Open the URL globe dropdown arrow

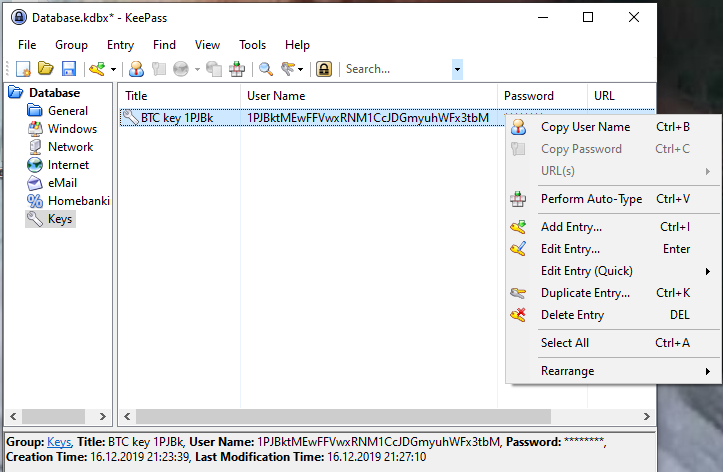[x=197, y=70]
